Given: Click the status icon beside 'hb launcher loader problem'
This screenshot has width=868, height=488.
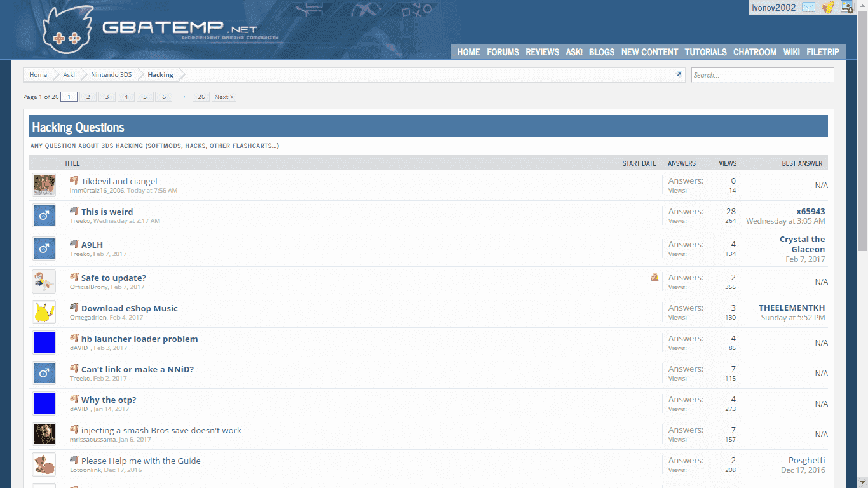Looking at the screenshot, I should tap(74, 338).
